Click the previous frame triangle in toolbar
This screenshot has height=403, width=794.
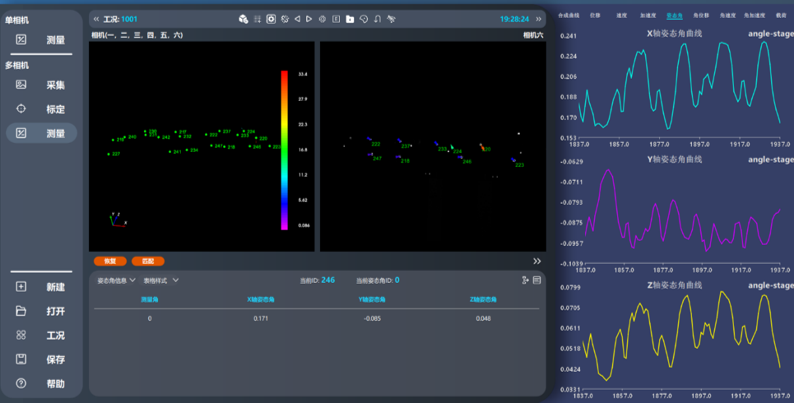click(297, 19)
